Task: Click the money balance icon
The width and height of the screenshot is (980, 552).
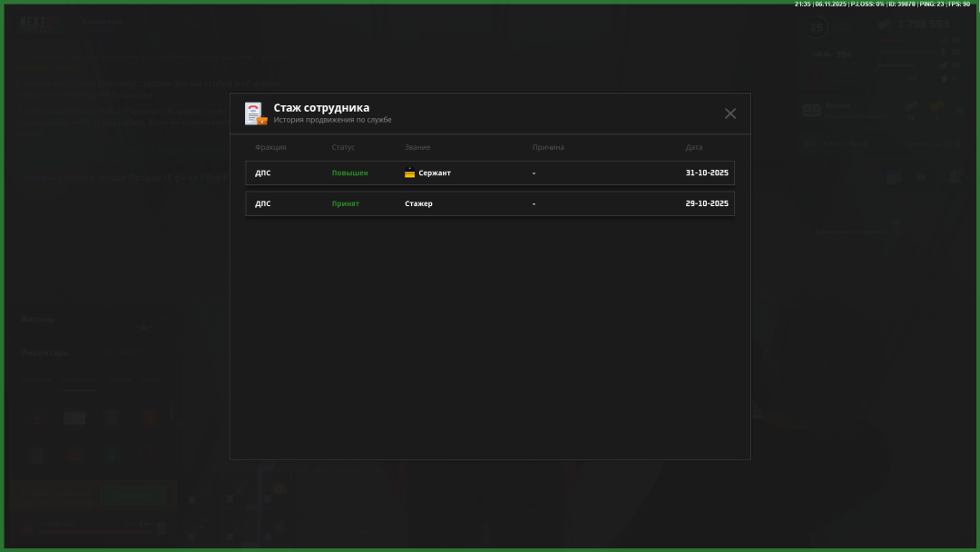Action: [x=885, y=25]
